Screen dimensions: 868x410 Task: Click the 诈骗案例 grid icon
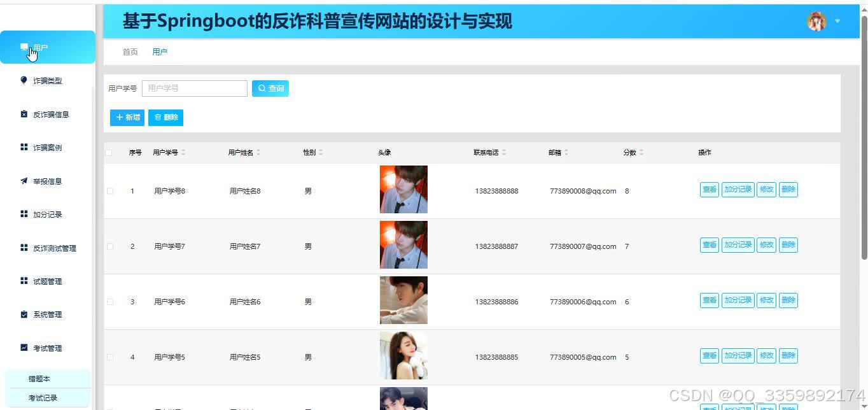click(x=24, y=147)
